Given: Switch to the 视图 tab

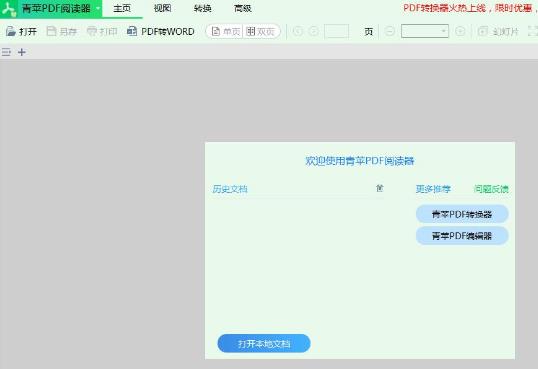Looking at the screenshot, I should 162,8.
